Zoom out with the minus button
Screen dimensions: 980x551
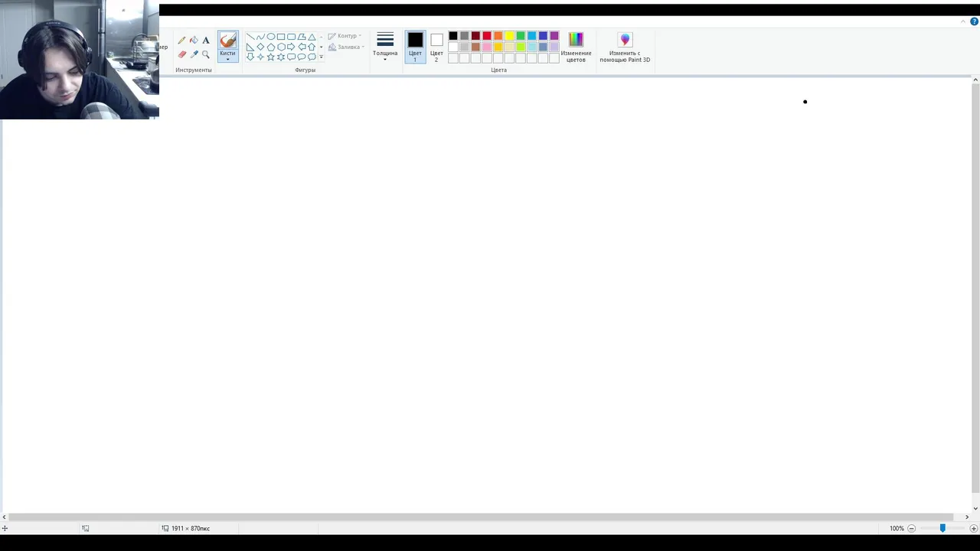coord(911,528)
